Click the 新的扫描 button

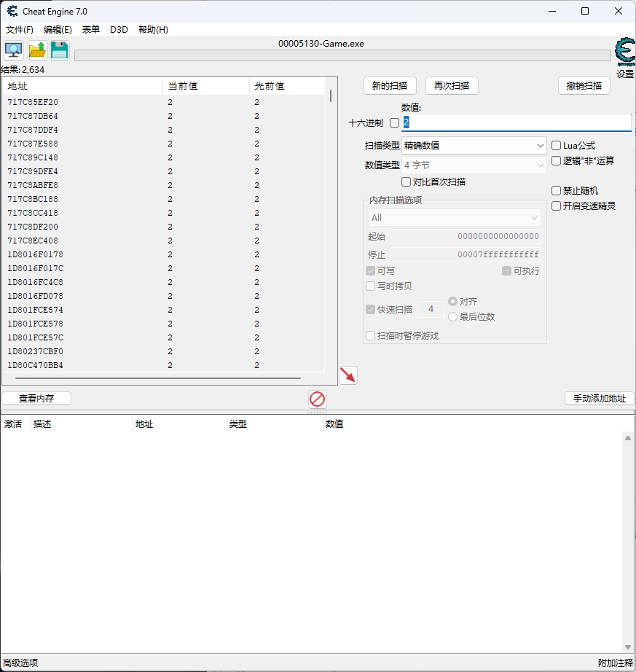(390, 86)
